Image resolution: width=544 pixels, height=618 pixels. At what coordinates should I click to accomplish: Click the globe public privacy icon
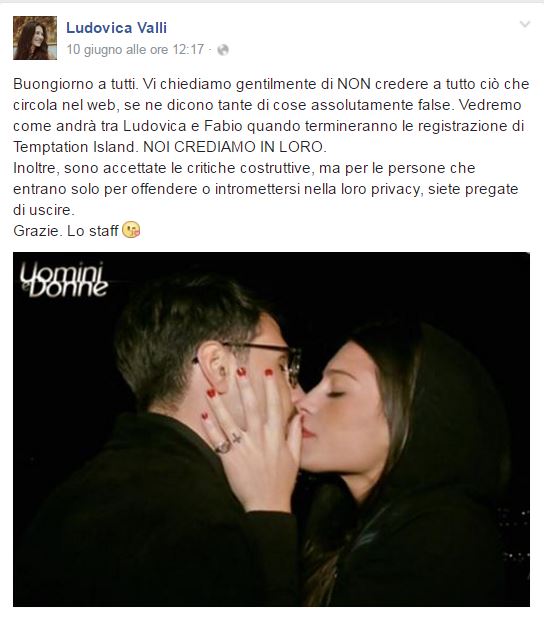click(x=223, y=50)
